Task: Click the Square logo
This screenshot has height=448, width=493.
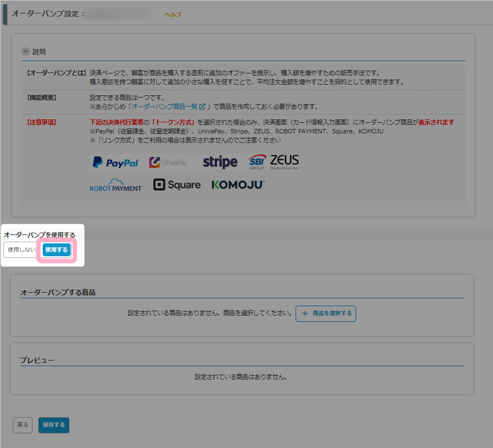Action: (x=177, y=185)
